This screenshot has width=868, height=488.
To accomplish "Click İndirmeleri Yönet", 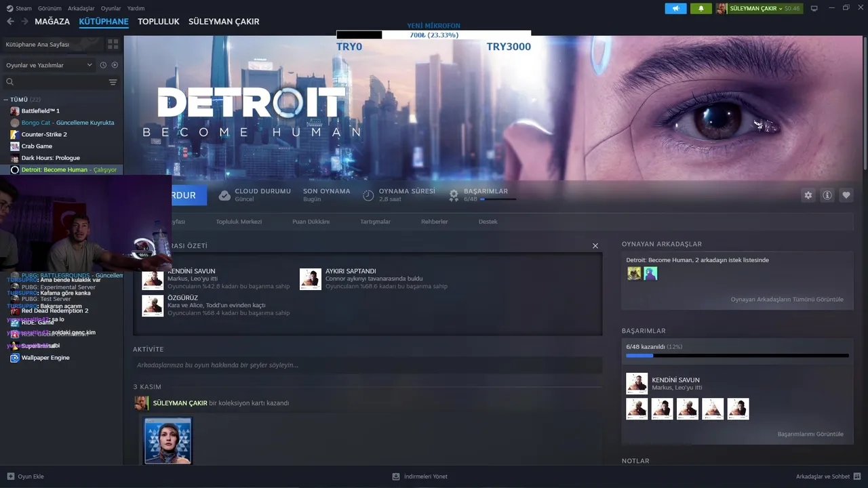I will [x=419, y=476].
